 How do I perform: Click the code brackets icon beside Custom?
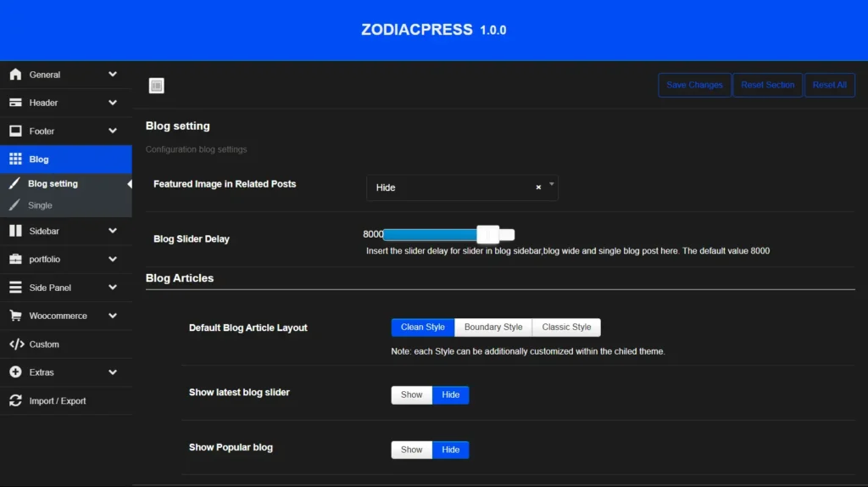coord(15,344)
